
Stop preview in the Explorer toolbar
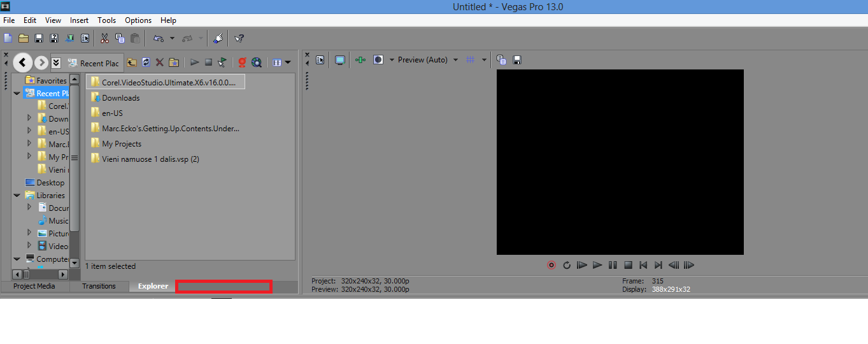click(208, 62)
